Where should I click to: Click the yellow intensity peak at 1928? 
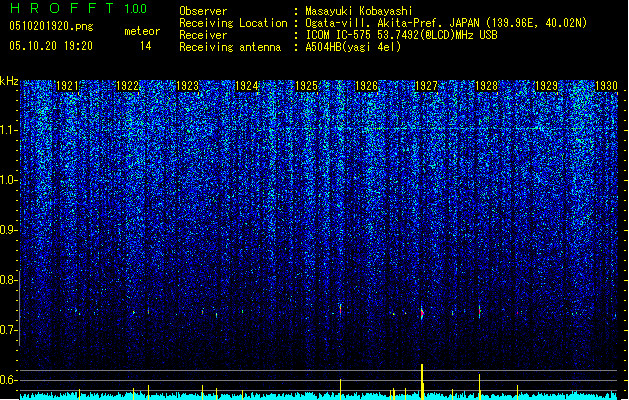[x=479, y=386]
